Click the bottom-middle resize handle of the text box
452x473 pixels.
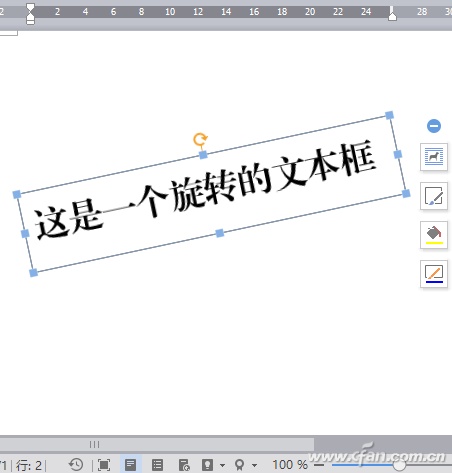[x=220, y=233]
